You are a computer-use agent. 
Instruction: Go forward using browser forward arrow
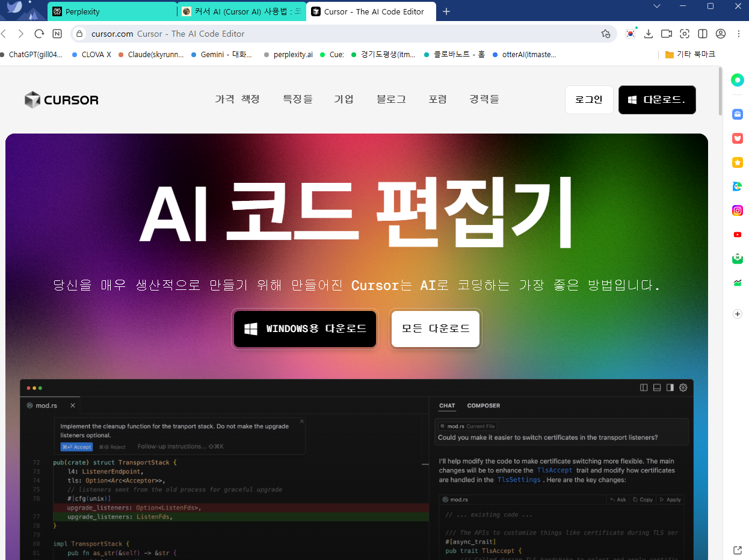pyautogui.click(x=21, y=34)
